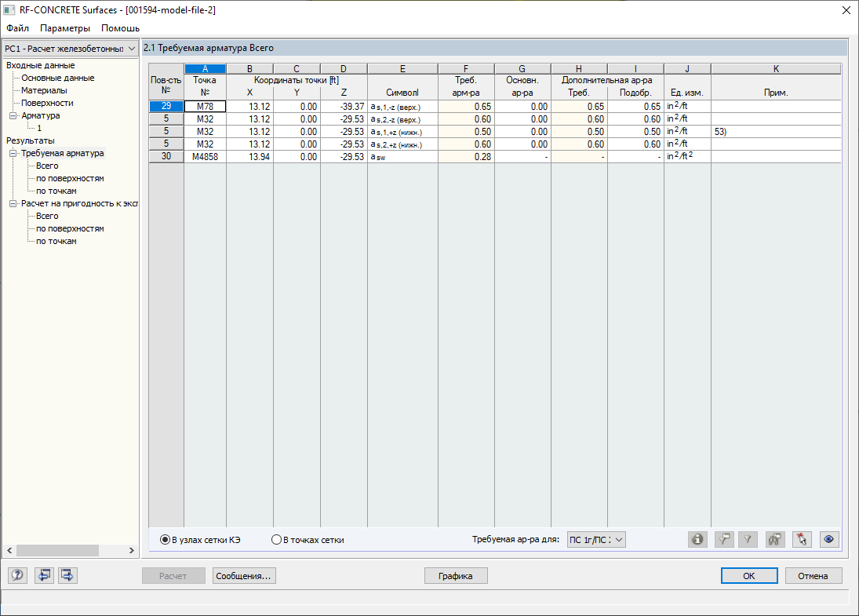The width and height of the screenshot is (859, 616).
Task: Open the info button near table filters
Action: [697, 540]
